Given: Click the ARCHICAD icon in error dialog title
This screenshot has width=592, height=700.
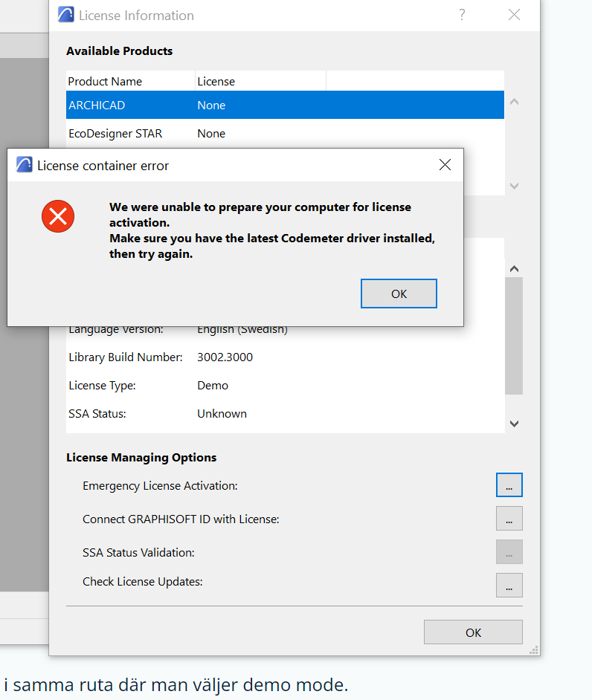Looking at the screenshot, I should [25, 166].
